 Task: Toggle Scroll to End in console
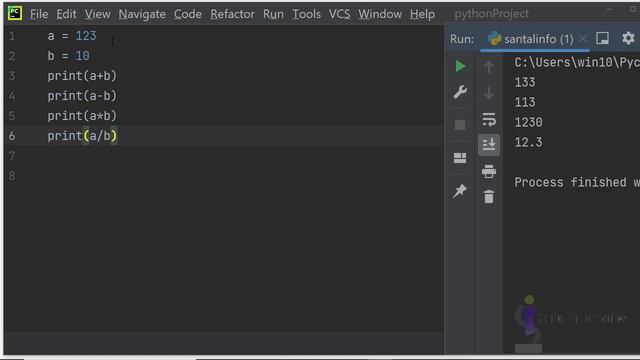[x=489, y=144]
